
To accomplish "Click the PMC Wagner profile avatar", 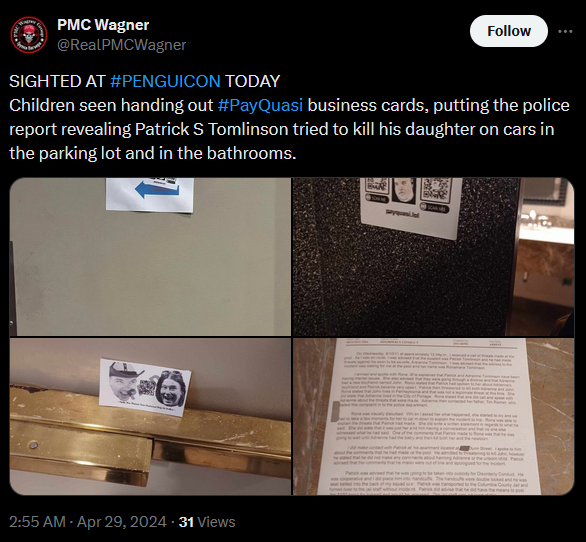I will tap(29, 34).
